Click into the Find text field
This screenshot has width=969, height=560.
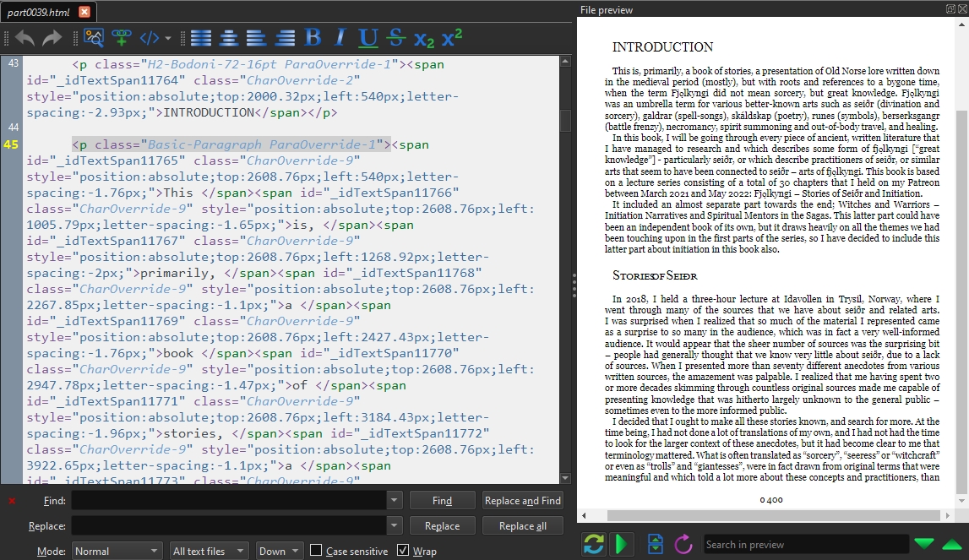point(229,501)
